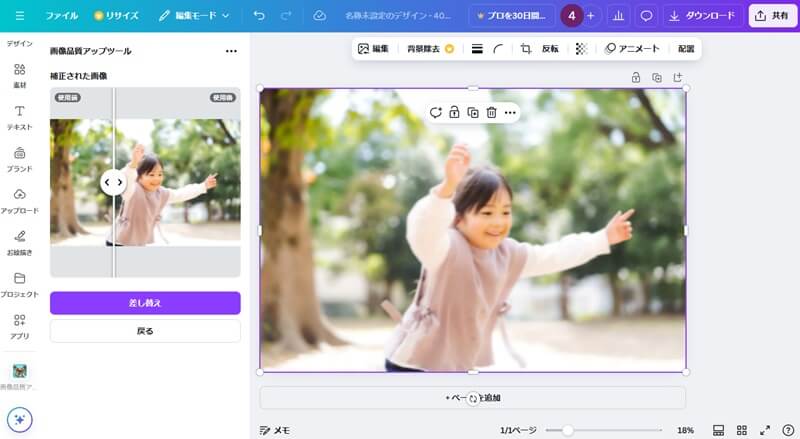
Task: Add a new page with the page-plus icon
Action: (678, 78)
